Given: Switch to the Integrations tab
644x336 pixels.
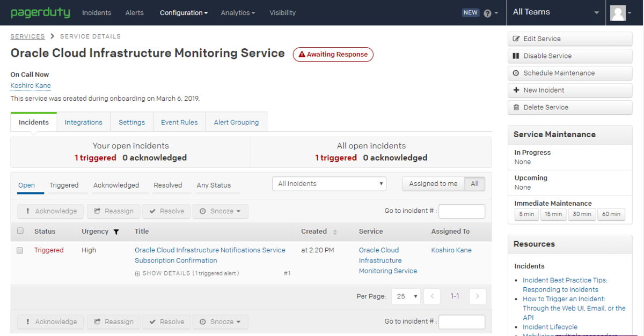Looking at the screenshot, I should tap(84, 122).
